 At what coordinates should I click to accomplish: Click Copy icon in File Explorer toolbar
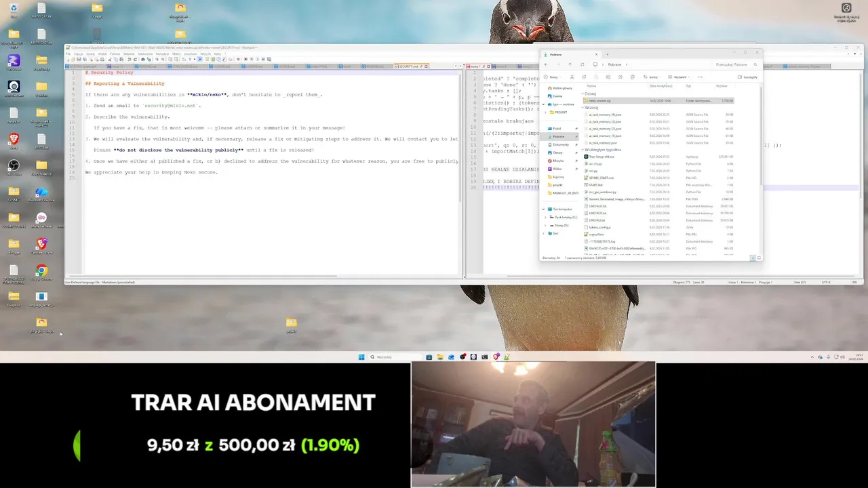pyautogui.click(x=584, y=77)
